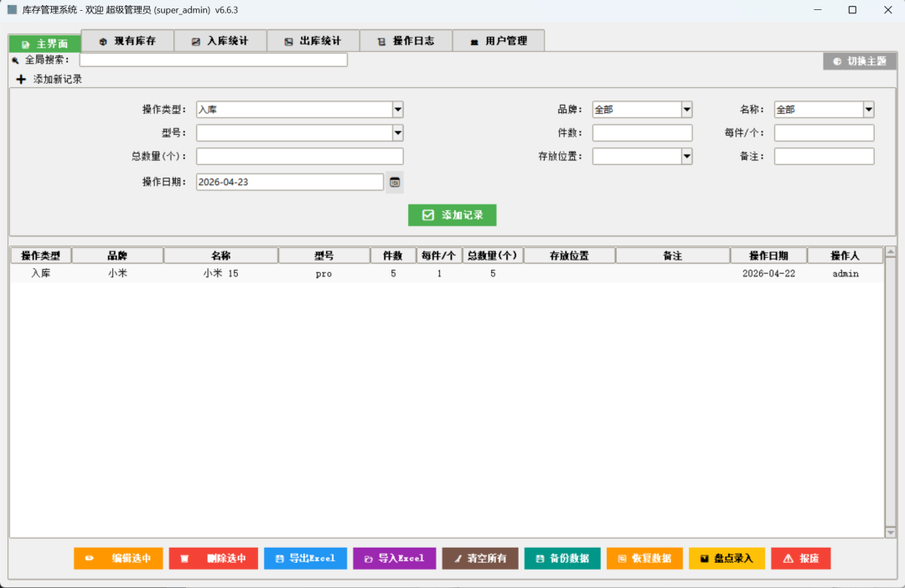905x588 pixels.
Task: Click the 报废 scrap warning button
Action: pyautogui.click(x=800, y=559)
